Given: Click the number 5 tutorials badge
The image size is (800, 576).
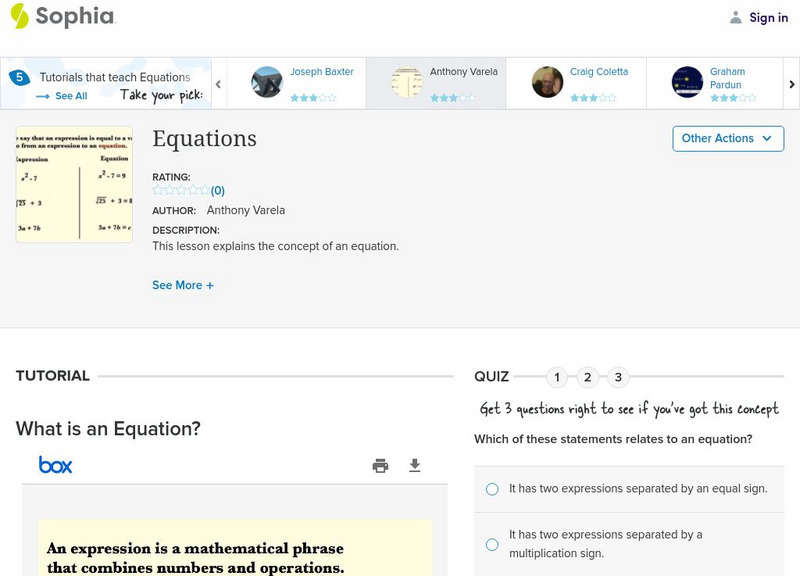Looking at the screenshot, I should [19, 77].
